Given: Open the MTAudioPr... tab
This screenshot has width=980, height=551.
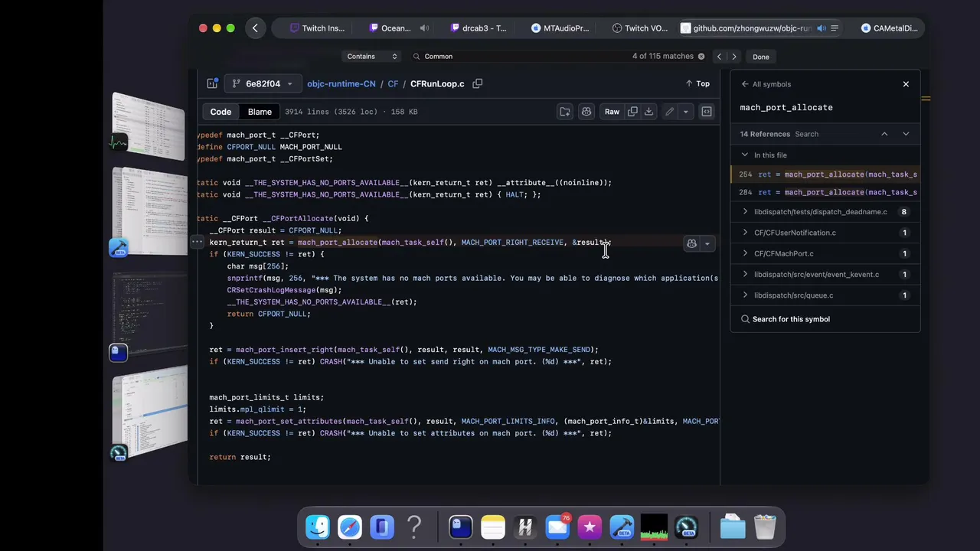Looking at the screenshot, I should tap(560, 28).
